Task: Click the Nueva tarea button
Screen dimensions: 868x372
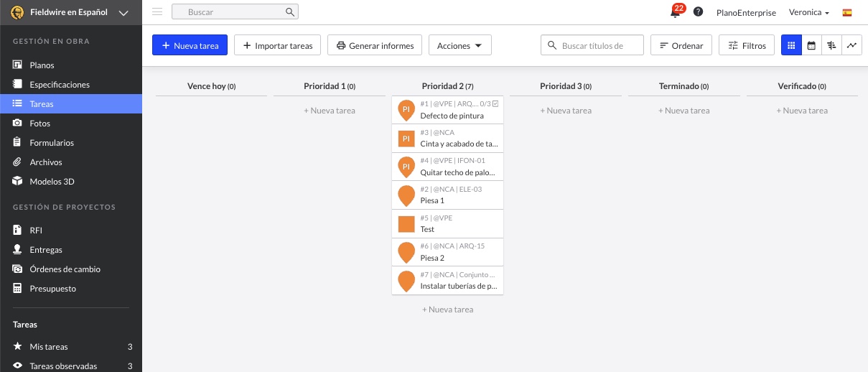Action: tap(190, 45)
